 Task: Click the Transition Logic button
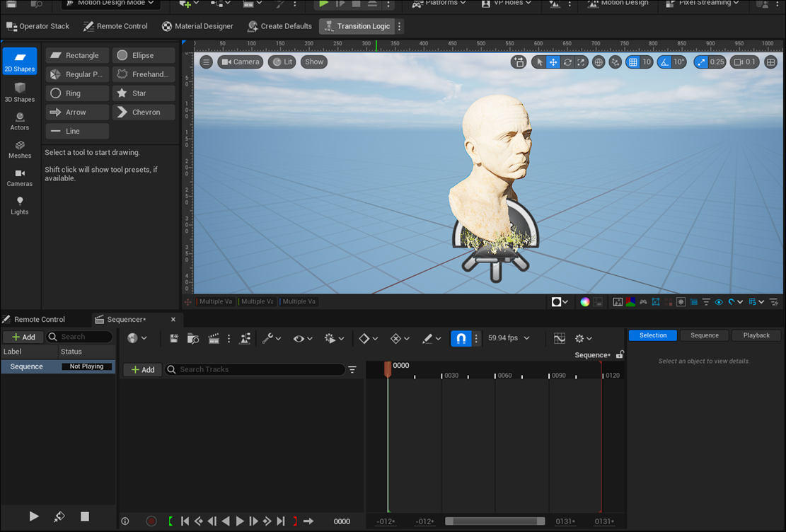357,26
